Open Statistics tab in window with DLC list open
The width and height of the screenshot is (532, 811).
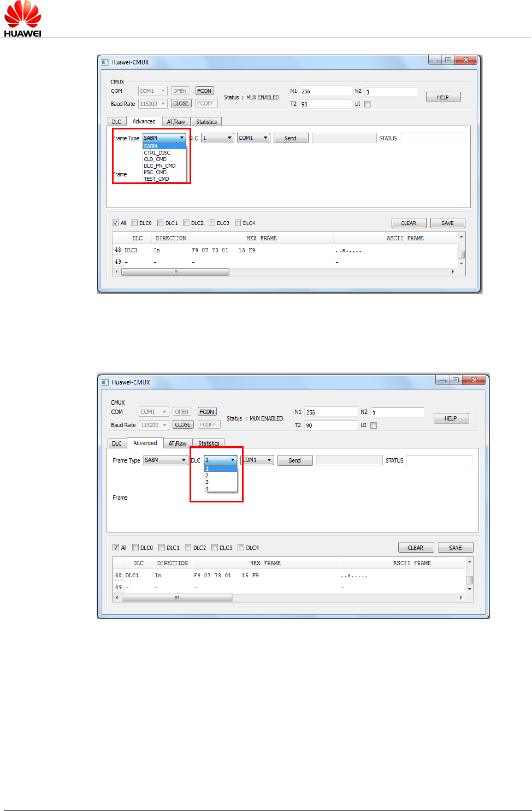click(209, 443)
